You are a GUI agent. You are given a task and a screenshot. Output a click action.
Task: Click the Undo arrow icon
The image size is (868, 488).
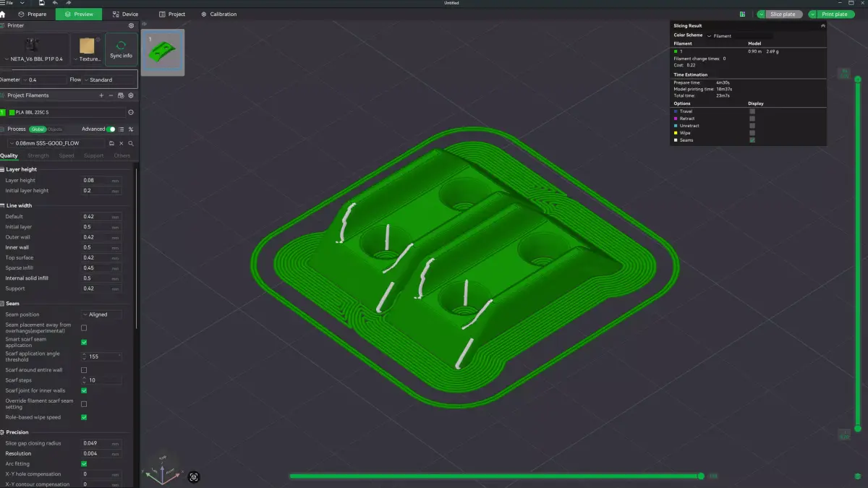[56, 3]
